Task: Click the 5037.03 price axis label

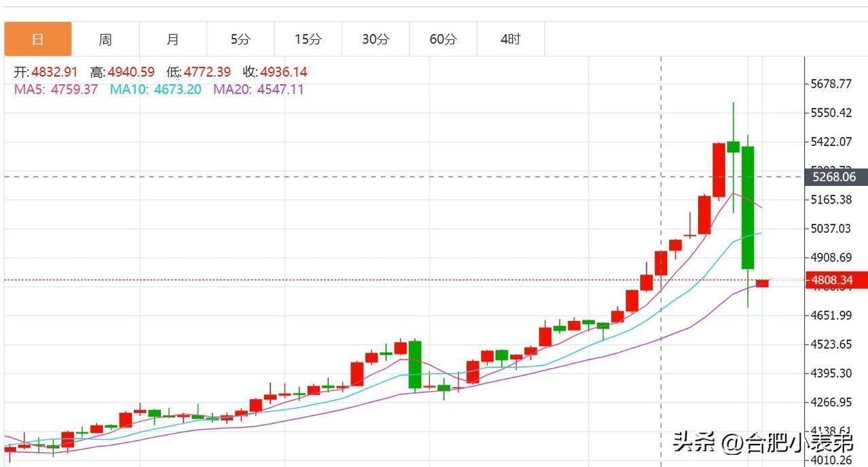Action: 831,229
